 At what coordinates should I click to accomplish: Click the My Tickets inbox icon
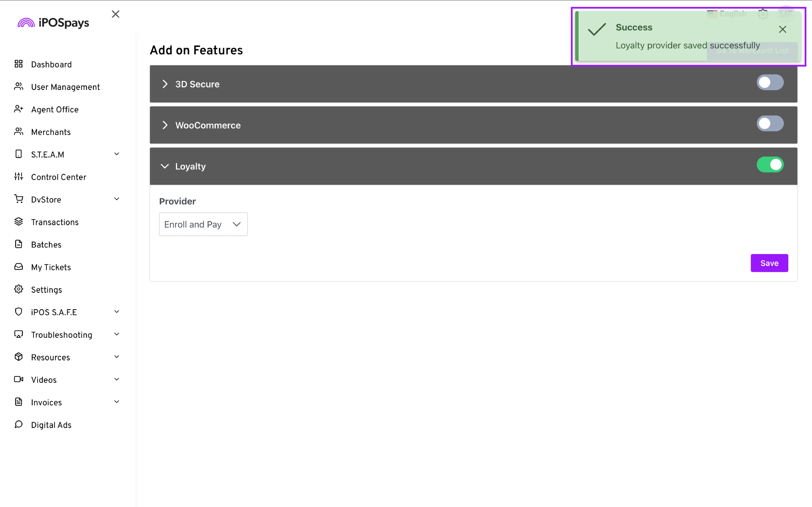point(18,267)
